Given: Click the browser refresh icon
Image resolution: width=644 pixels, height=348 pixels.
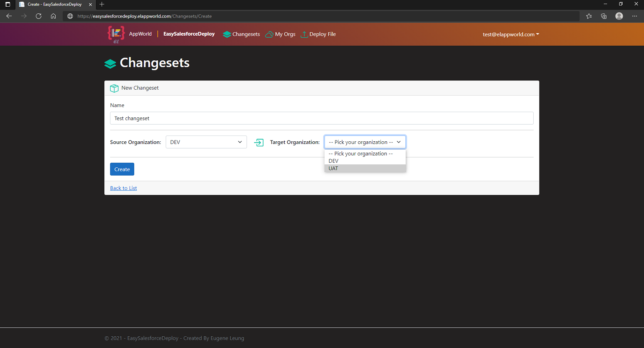Looking at the screenshot, I should pyautogui.click(x=39, y=16).
